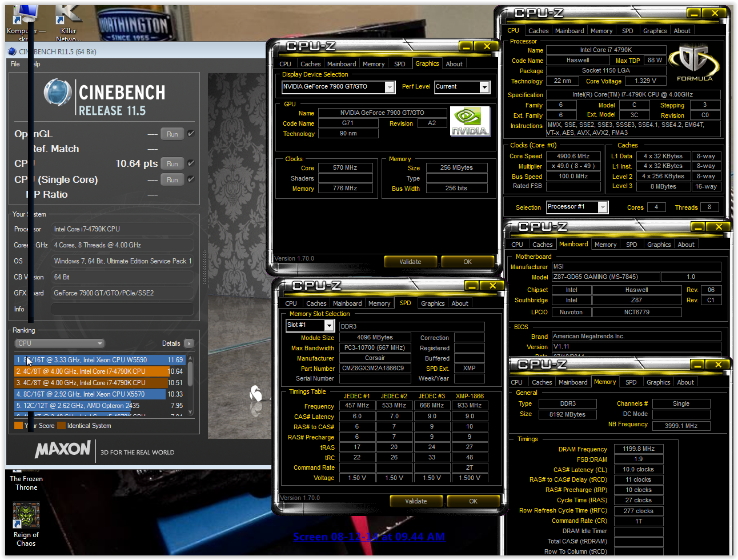Click the memory Size value 8192 MBytes
Screen dimensions: 738x560
[567, 415]
